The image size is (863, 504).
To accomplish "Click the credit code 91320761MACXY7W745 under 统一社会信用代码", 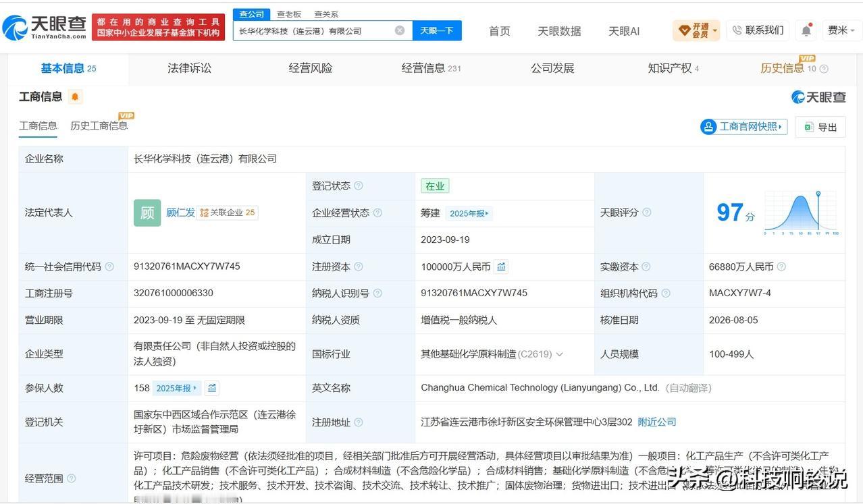I will point(187,267).
